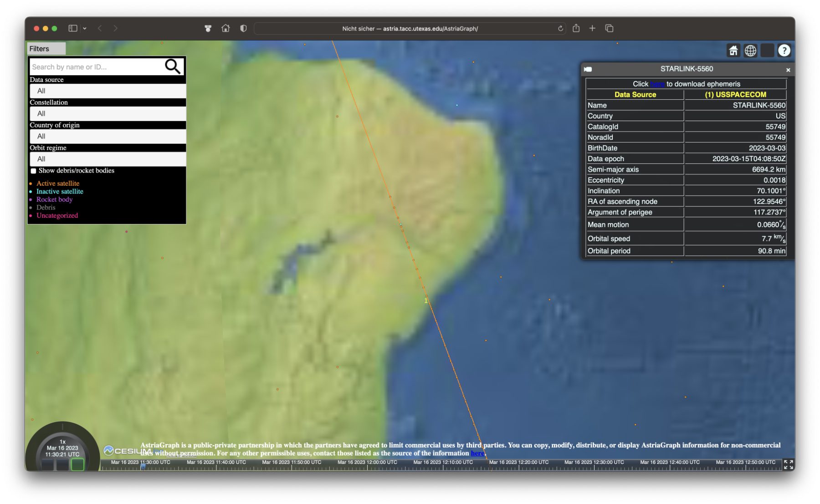Click the middle pause button in clock widget

point(62,464)
